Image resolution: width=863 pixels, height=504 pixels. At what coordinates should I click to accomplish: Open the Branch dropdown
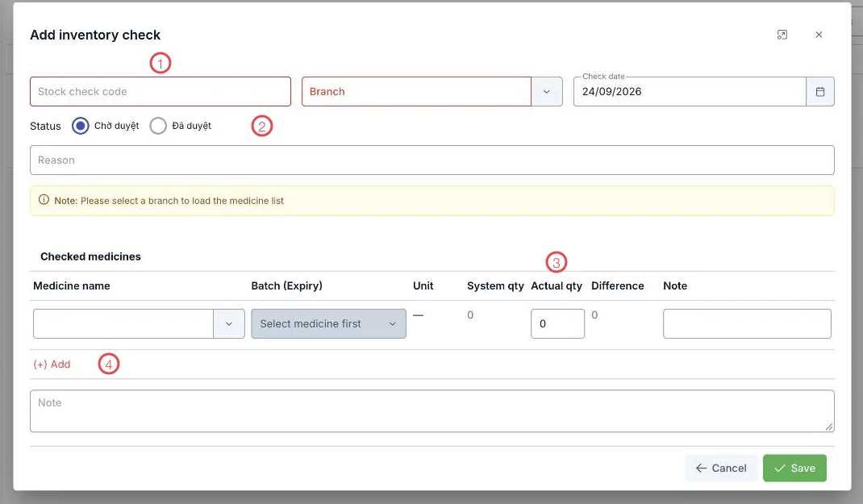pos(547,92)
